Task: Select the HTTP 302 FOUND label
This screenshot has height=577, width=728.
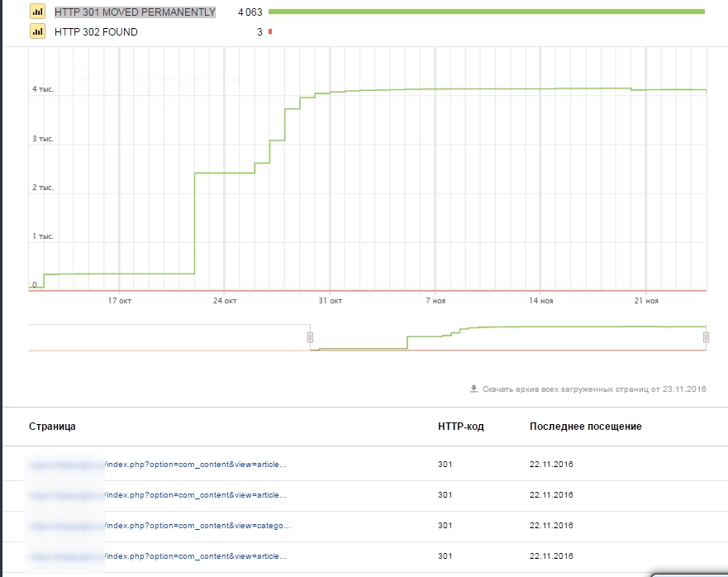Action: tap(96, 32)
